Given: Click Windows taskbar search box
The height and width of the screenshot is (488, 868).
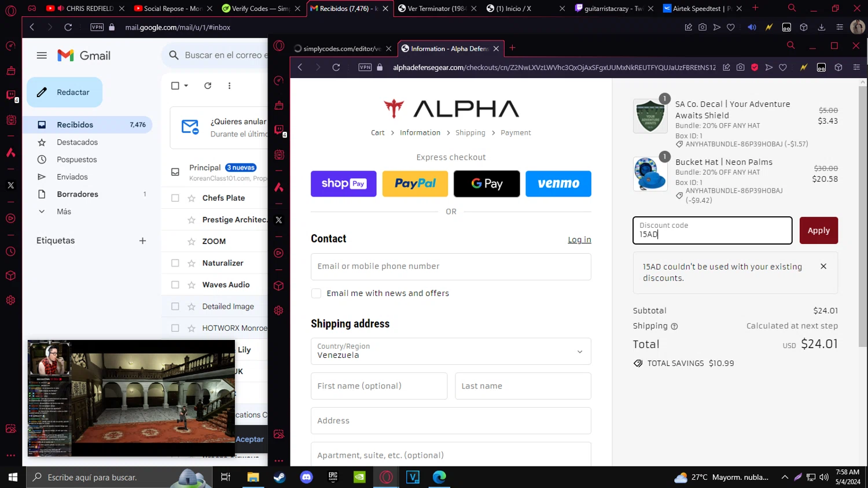Looking at the screenshot, I should pyautogui.click(x=119, y=477).
